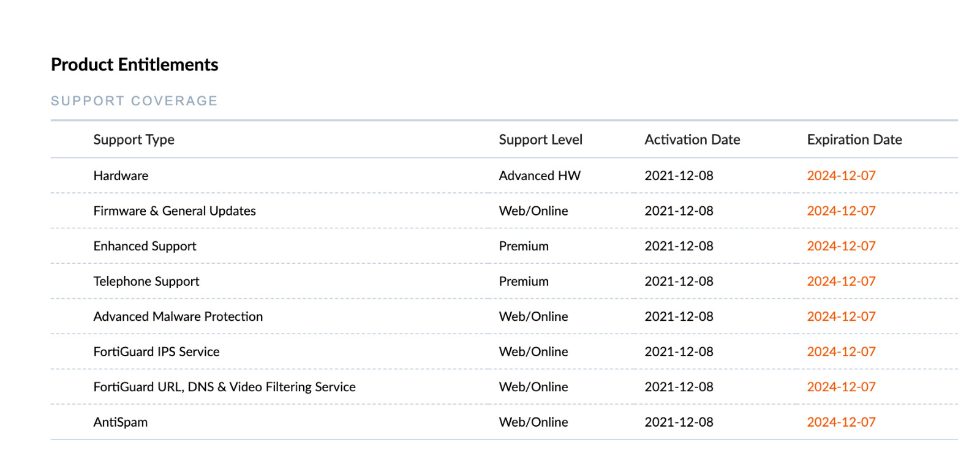The image size is (980, 453).
Task: Click URL Filtering Service expiration date
Action: click(x=842, y=387)
